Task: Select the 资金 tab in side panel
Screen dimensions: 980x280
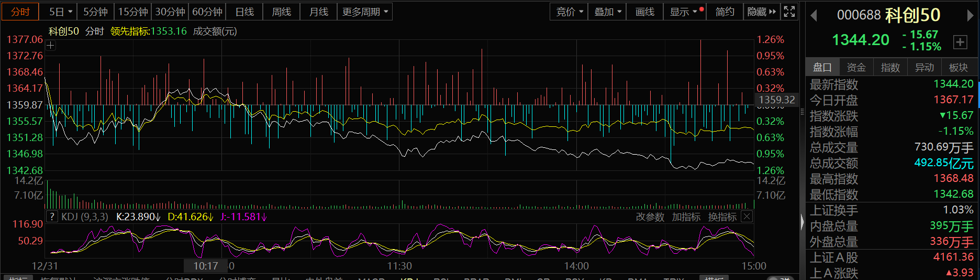Action: coord(856,67)
